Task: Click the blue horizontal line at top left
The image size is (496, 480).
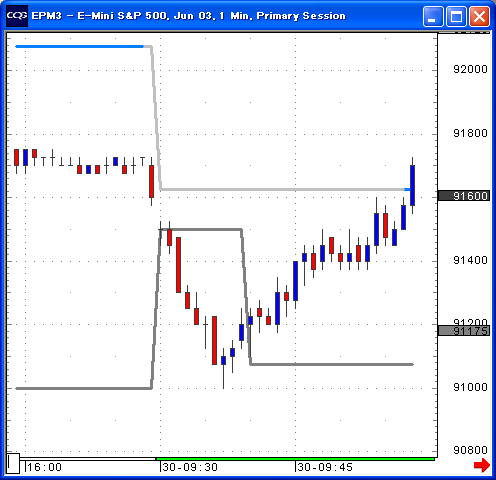Action: click(80, 46)
